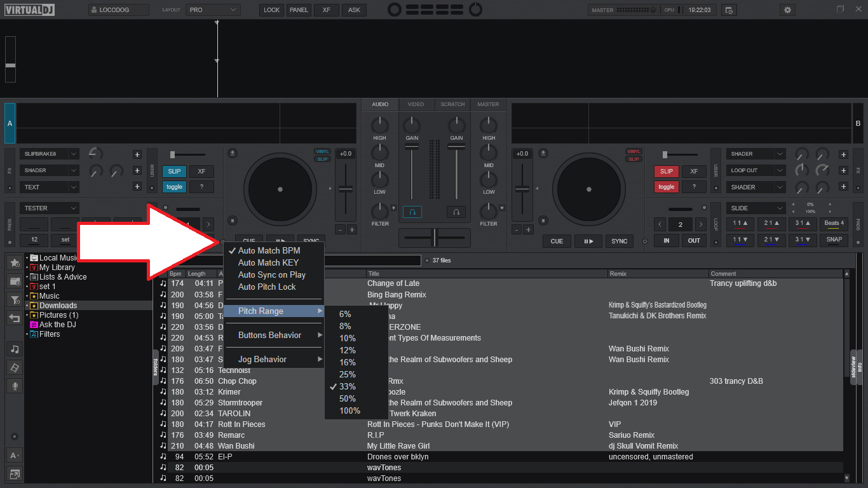The height and width of the screenshot is (488, 868).
Task: Click the icon right of the clock display
Action: 729,10
